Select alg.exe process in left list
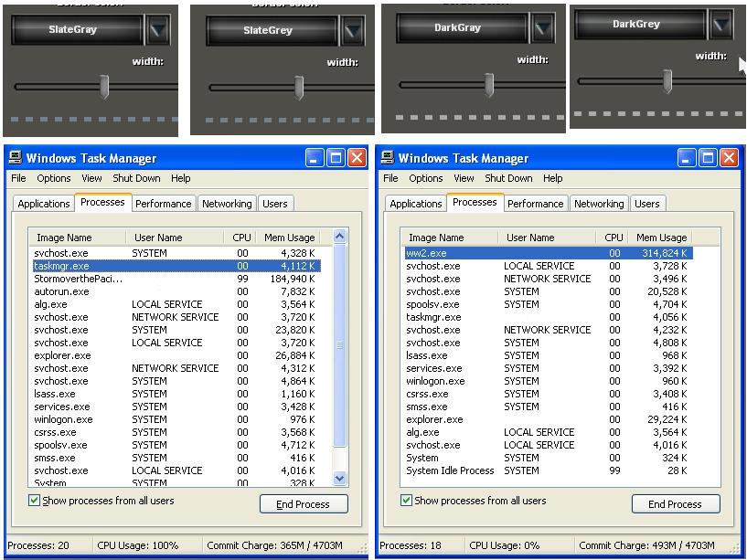Image resolution: width=747 pixels, height=560 pixels. (x=176, y=304)
